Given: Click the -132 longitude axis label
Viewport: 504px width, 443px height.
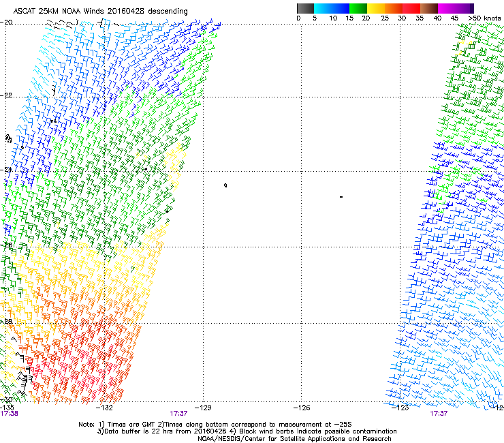Looking at the screenshot, I should click(104, 408).
